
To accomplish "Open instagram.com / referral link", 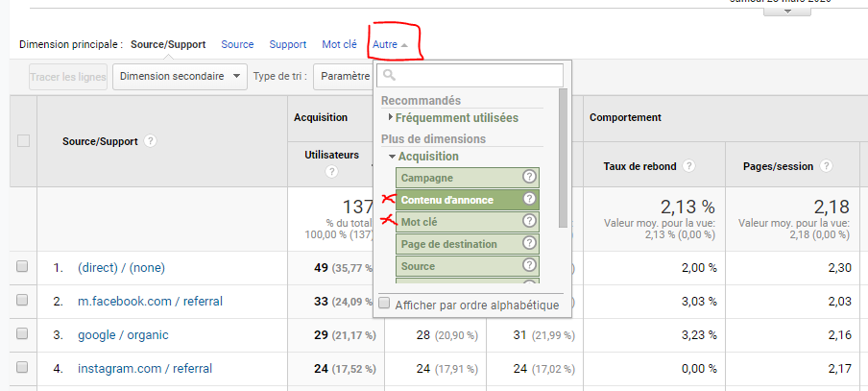I will [x=145, y=368].
